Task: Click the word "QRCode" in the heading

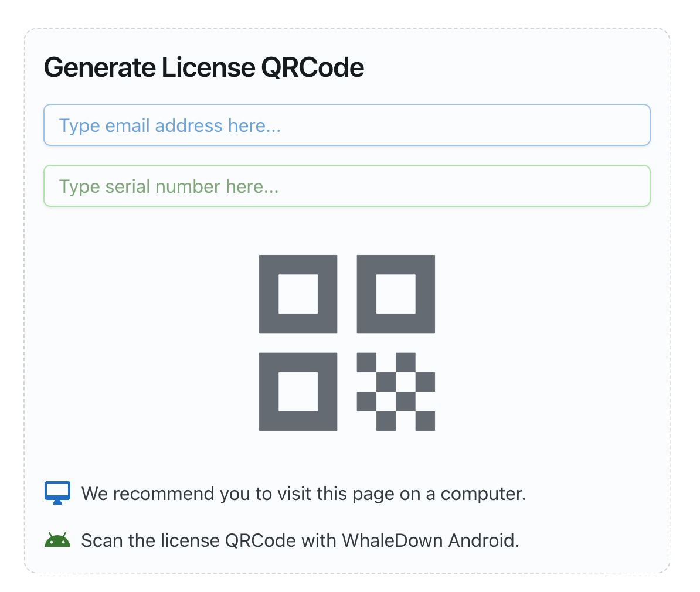Action: pyautogui.click(x=312, y=67)
